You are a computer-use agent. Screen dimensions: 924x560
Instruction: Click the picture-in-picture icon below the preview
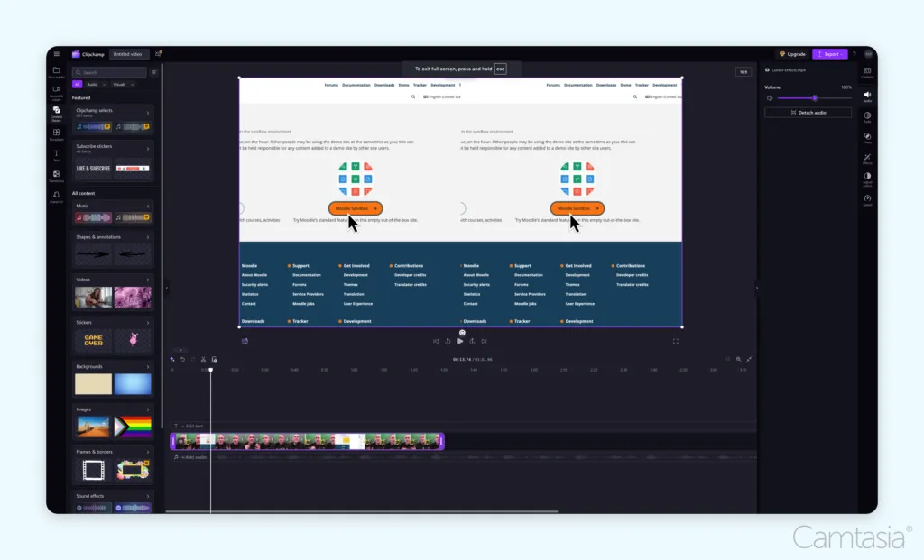tap(245, 341)
